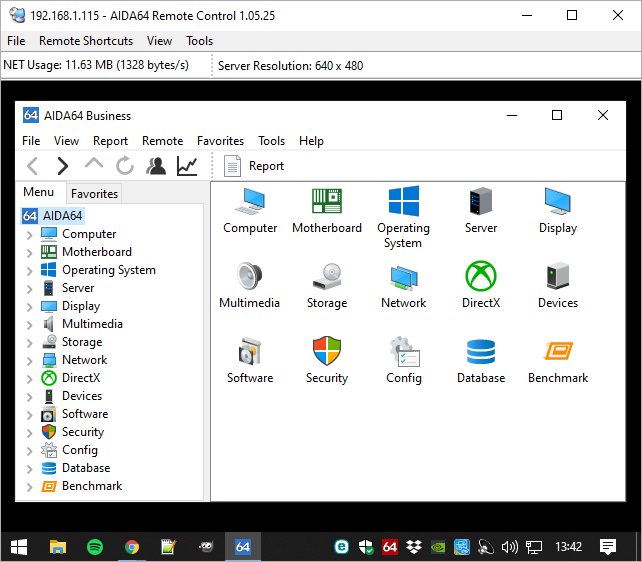This screenshot has height=562, width=642.
Task: Open Remote Control window's View menu
Action: point(159,41)
